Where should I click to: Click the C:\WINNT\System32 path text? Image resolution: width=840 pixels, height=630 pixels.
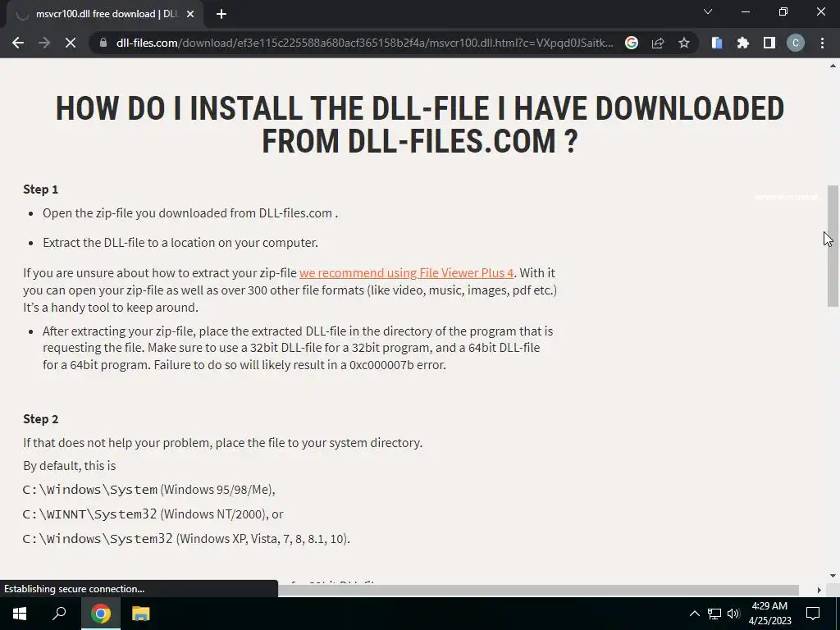[x=90, y=514]
